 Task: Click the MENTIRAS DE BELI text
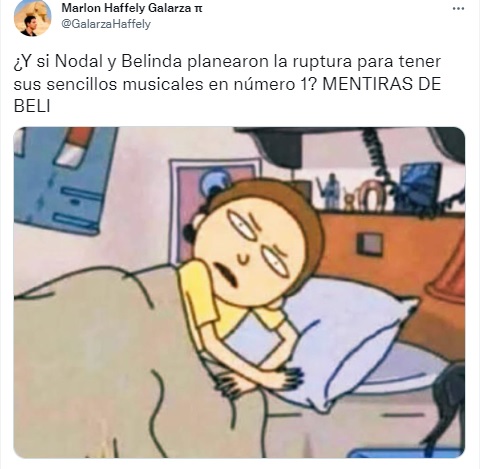[x=227, y=95]
